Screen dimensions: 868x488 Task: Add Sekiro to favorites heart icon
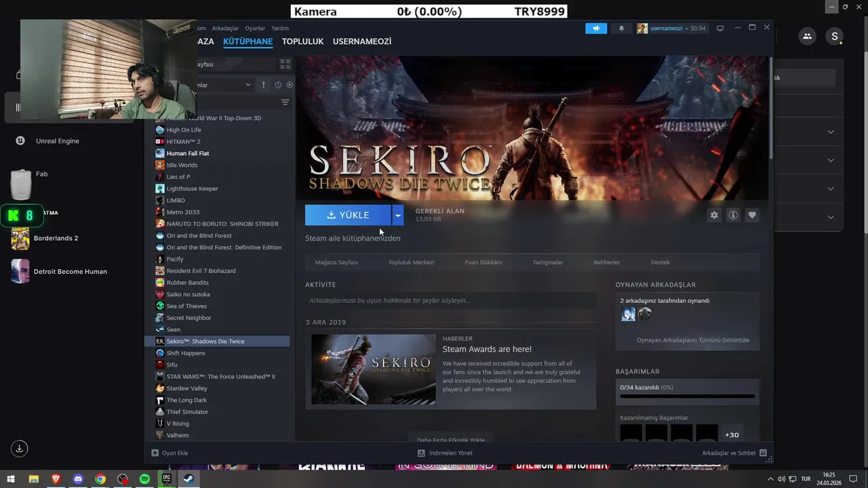pyautogui.click(x=752, y=215)
